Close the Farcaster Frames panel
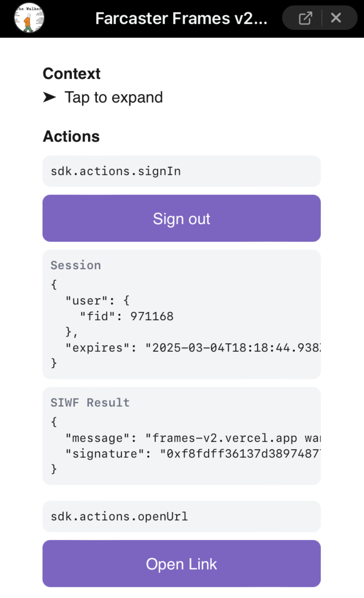 [x=336, y=18]
